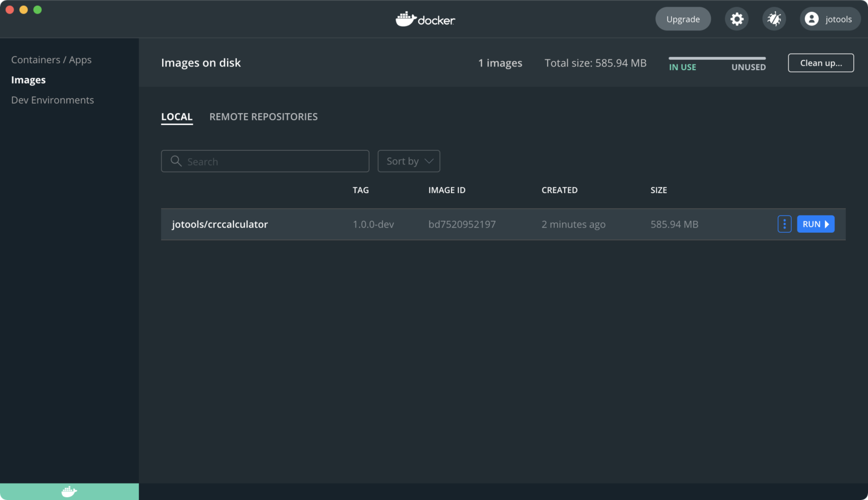Select the Images sidebar entry

pyautogui.click(x=28, y=80)
